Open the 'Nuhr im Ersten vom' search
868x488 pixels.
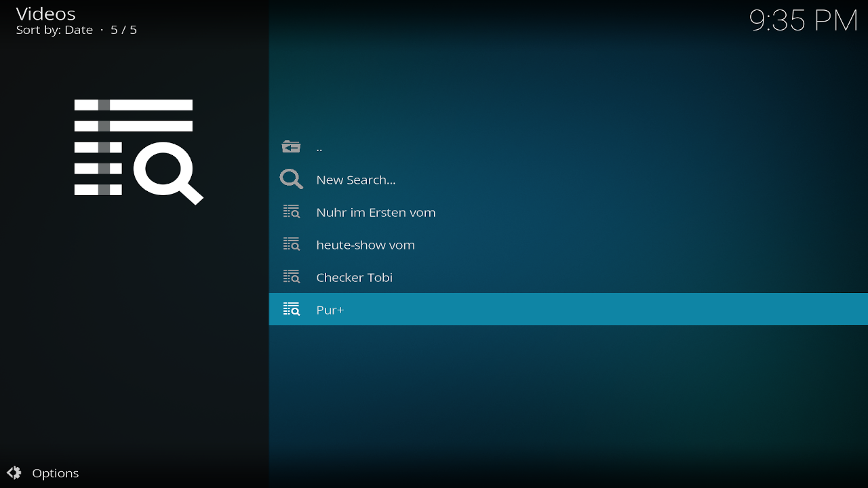(x=376, y=213)
